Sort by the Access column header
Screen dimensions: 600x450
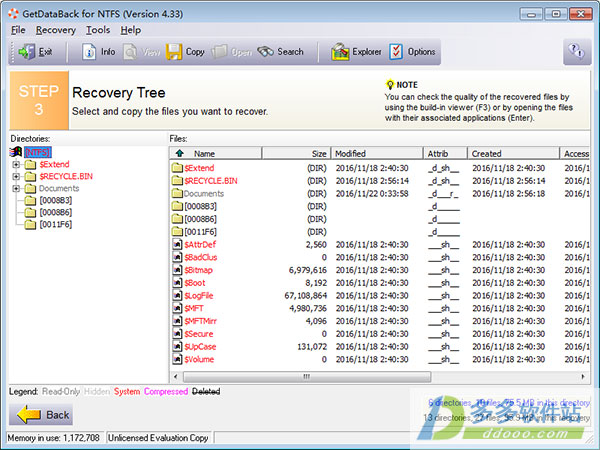pyautogui.click(x=576, y=153)
